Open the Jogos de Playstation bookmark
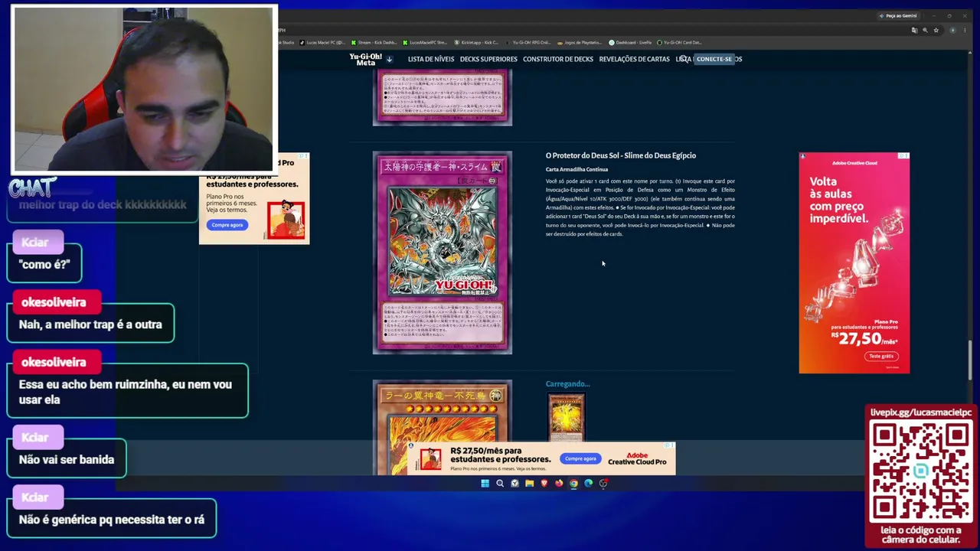Screen dimensions: 980x551 pos(579,43)
